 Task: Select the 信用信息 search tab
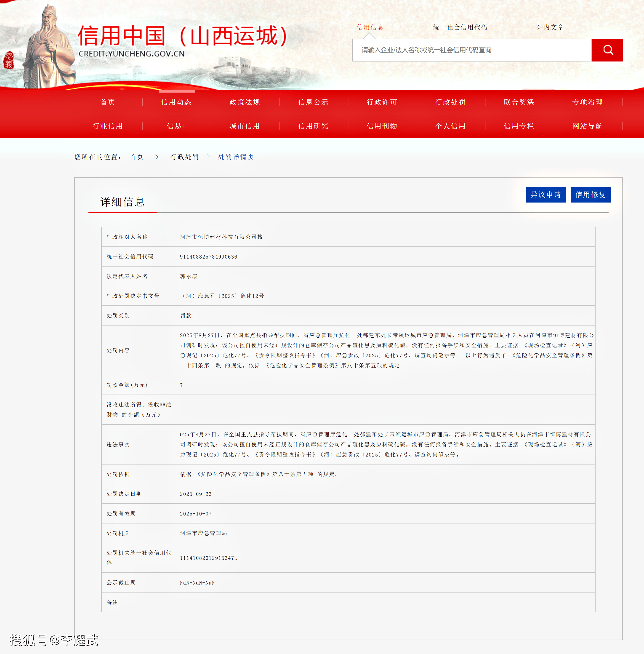click(x=370, y=27)
